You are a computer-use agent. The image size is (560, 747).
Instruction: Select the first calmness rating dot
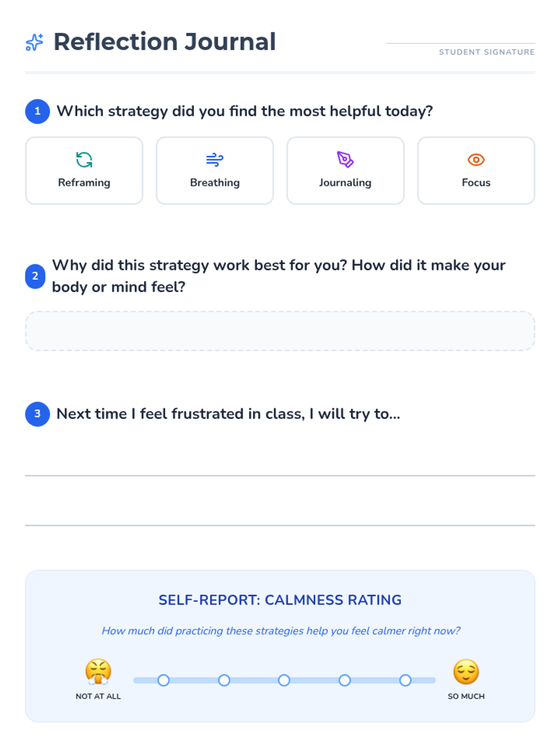(163, 680)
